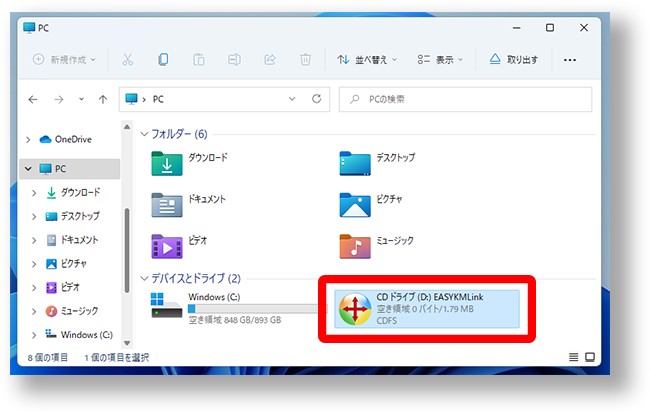This screenshot has width=650, height=413.
Task: Select ドキュメント in the navigation tree
Action: [79, 240]
